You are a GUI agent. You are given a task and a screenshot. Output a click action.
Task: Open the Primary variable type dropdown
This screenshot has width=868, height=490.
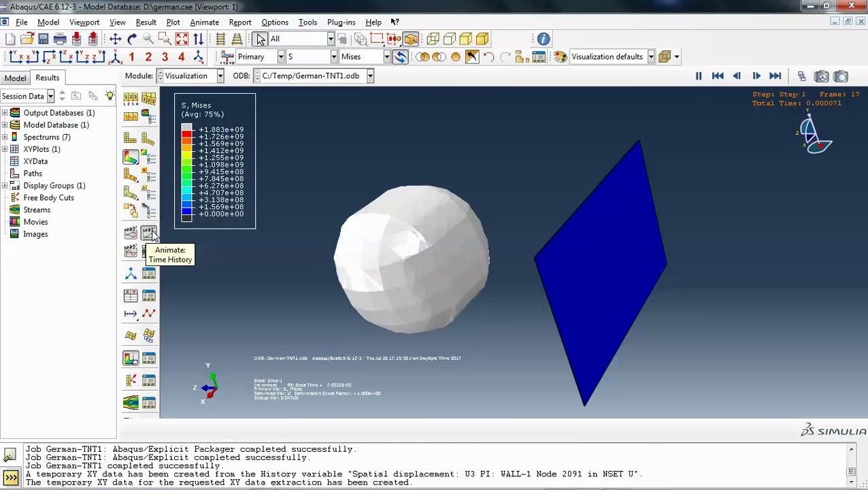point(281,57)
